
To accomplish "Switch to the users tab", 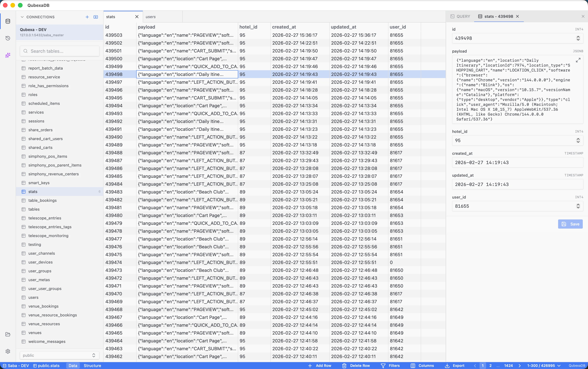I will click(x=151, y=17).
